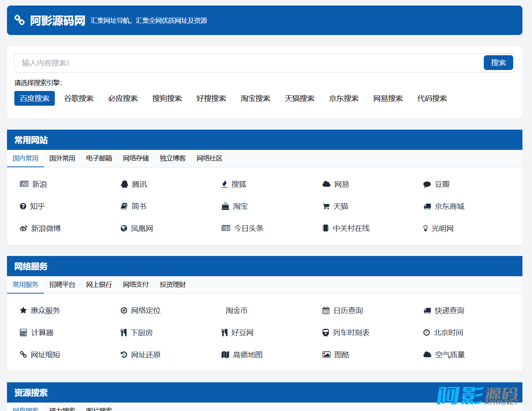532x411 pixels.
Task: Open the 网络存储 tab
Action: [136, 158]
